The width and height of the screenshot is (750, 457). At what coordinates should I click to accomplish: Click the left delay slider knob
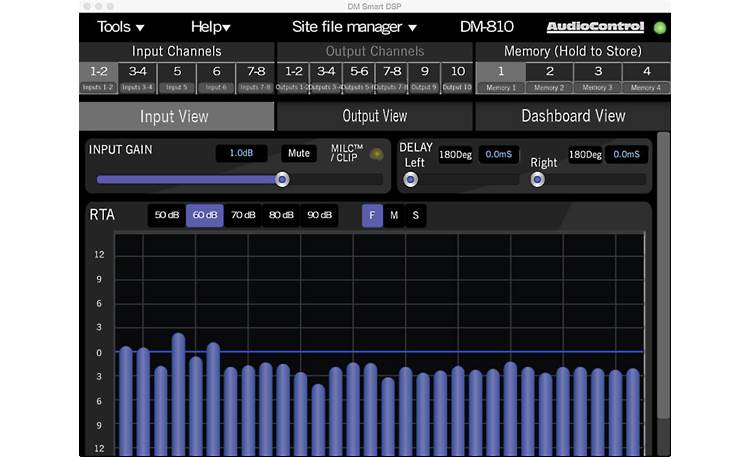coord(410,179)
